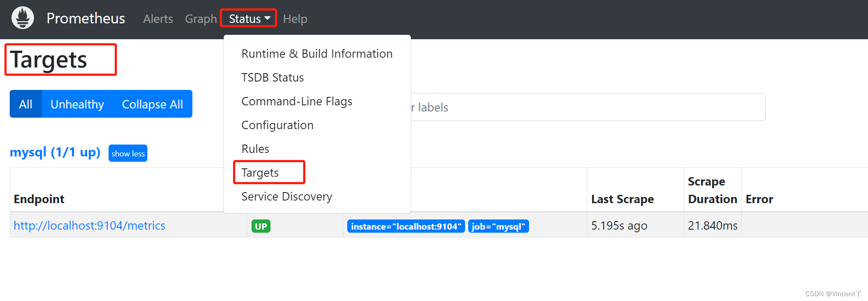The width and height of the screenshot is (868, 301).
Task: Click the Scrape Duration column header
Action: [712, 190]
